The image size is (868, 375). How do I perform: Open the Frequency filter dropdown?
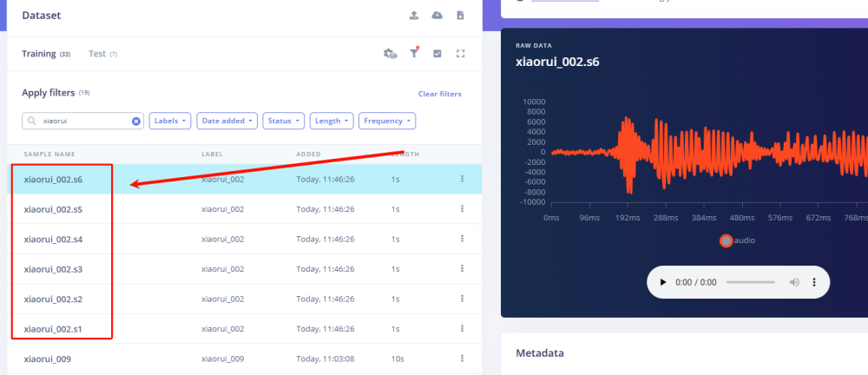[x=386, y=122]
